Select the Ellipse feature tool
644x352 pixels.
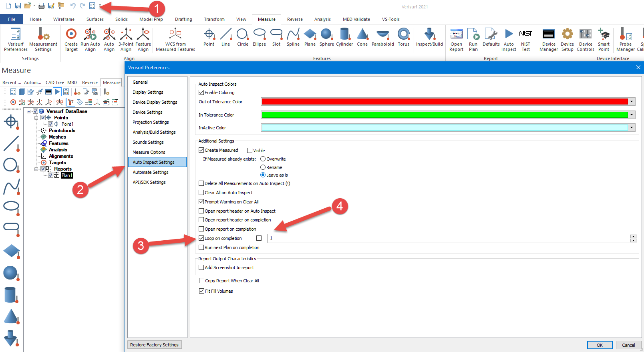tap(260, 37)
